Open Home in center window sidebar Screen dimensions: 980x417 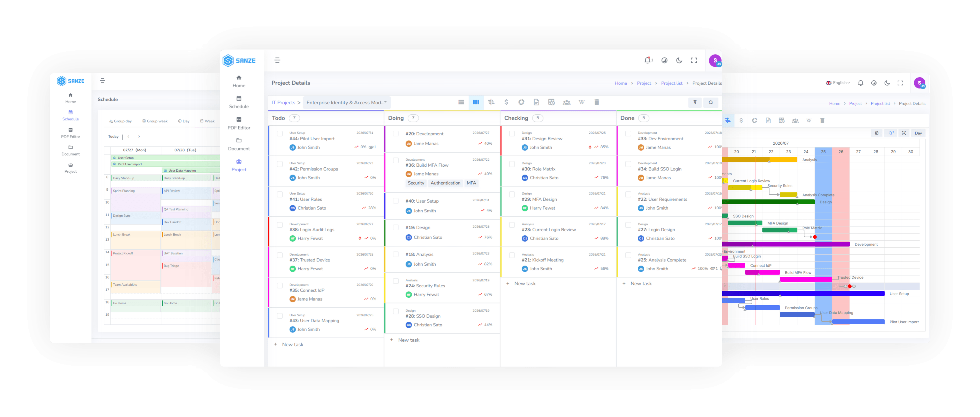click(239, 81)
